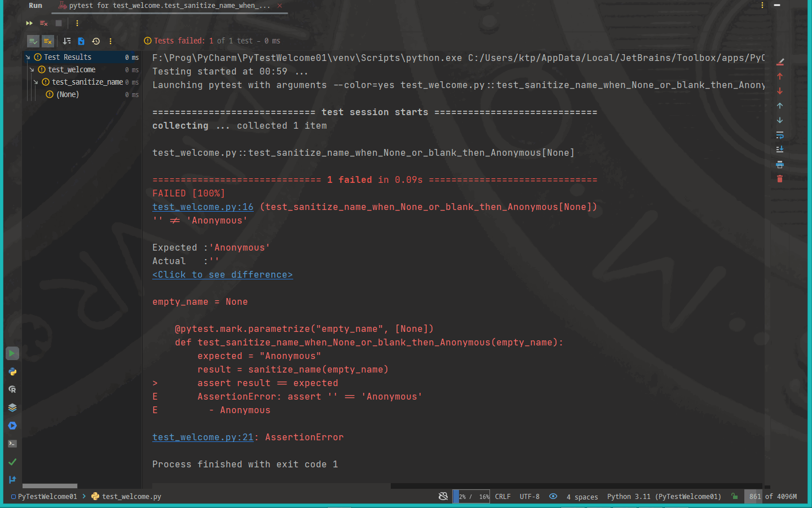Open the Terminal sidebar icon

[x=12, y=444]
